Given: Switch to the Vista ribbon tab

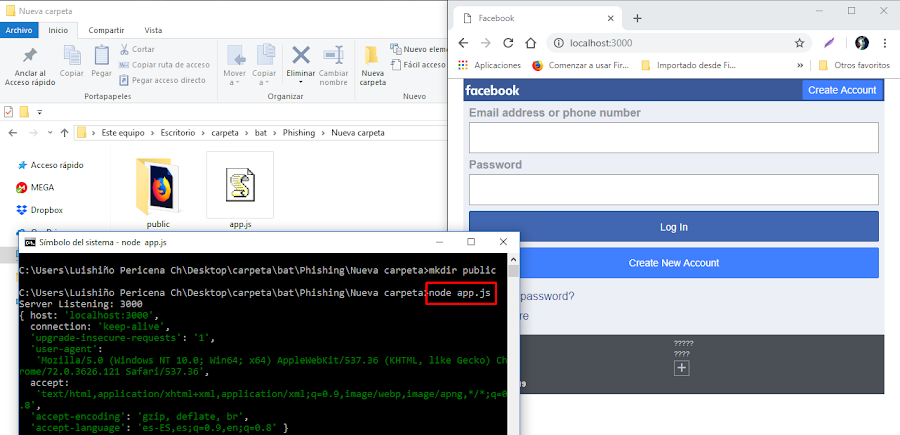Looking at the screenshot, I should tap(153, 30).
